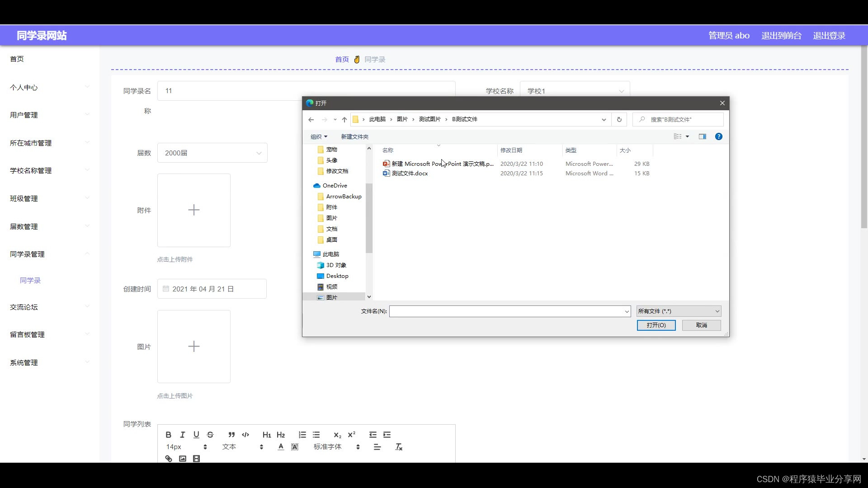Toggle the preview pane in the file dialog
This screenshot has height=488, width=868.
point(702,136)
